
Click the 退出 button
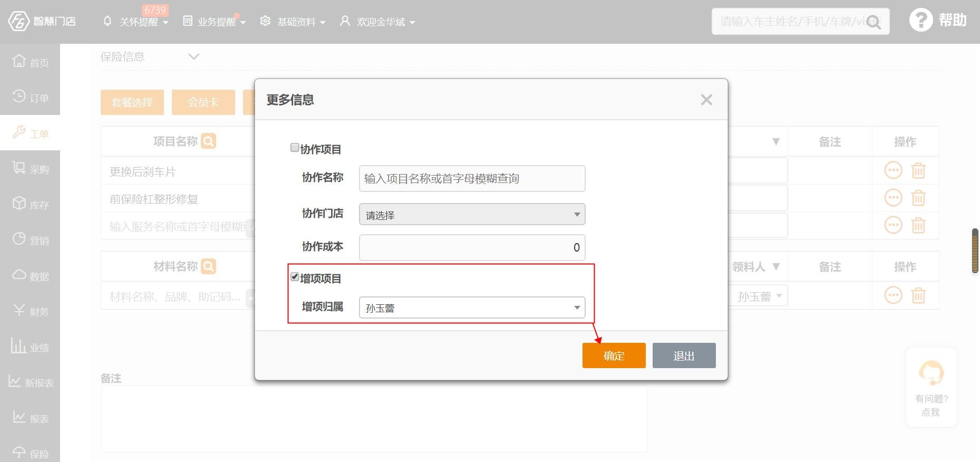tap(684, 355)
